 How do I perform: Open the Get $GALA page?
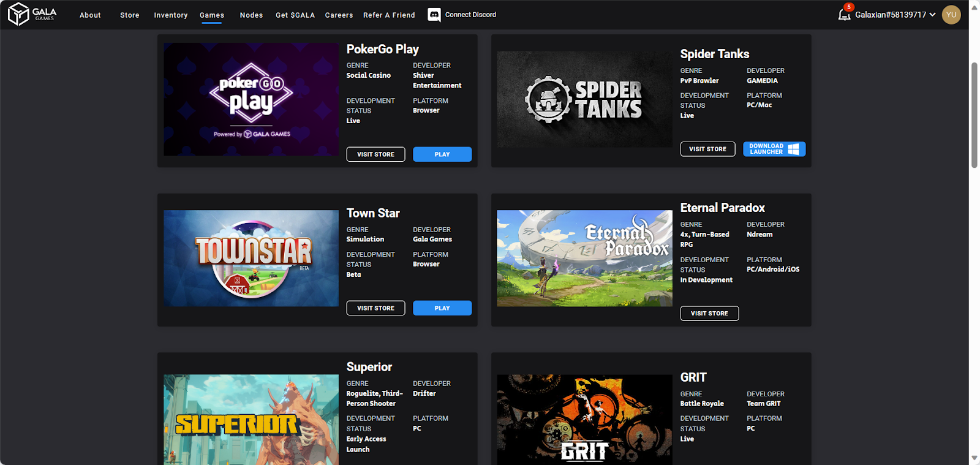pyautogui.click(x=295, y=15)
